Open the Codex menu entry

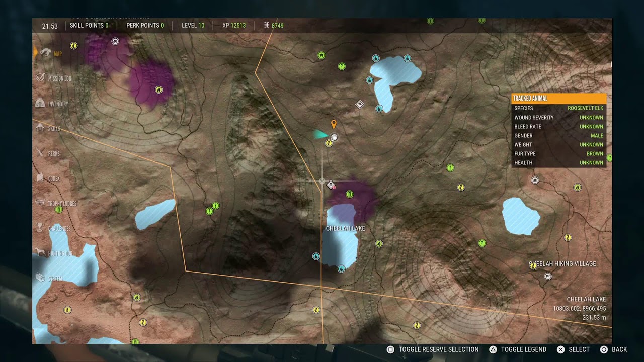coord(48,178)
